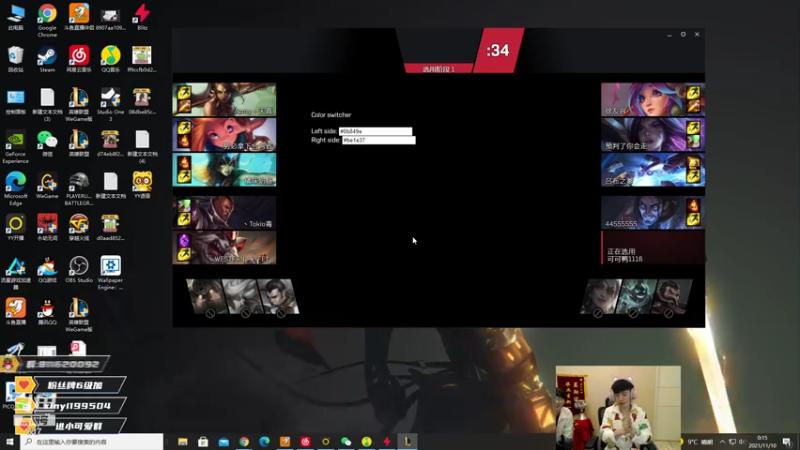Launch the Blitz desktop shortcut

pos(142,17)
